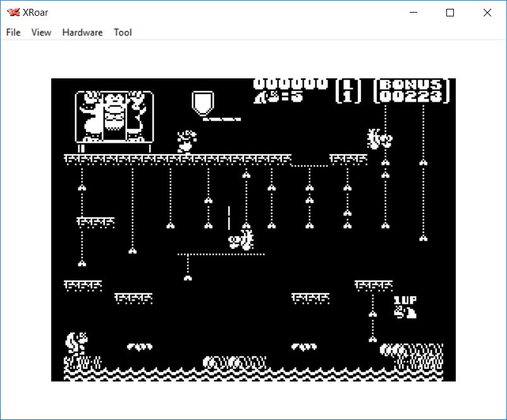Open the View menu
The height and width of the screenshot is (420, 507).
41,32
